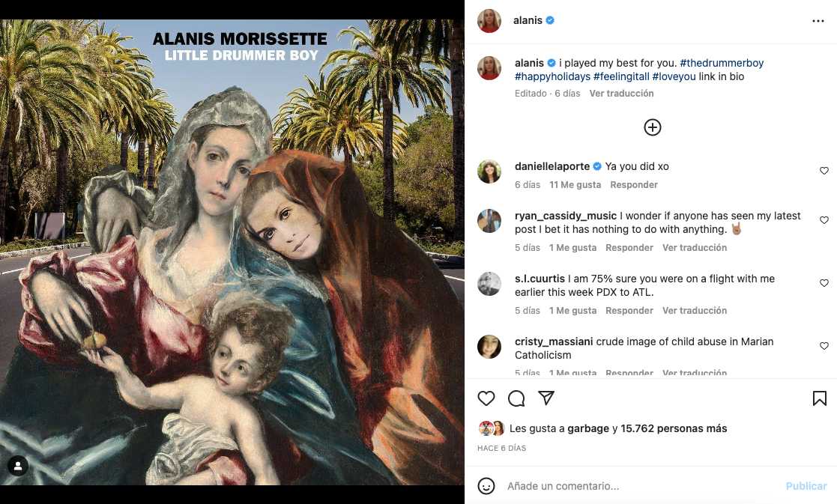Screen dimensions: 837x504
Task: Like the post using the heart icon
Action: (486, 398)
